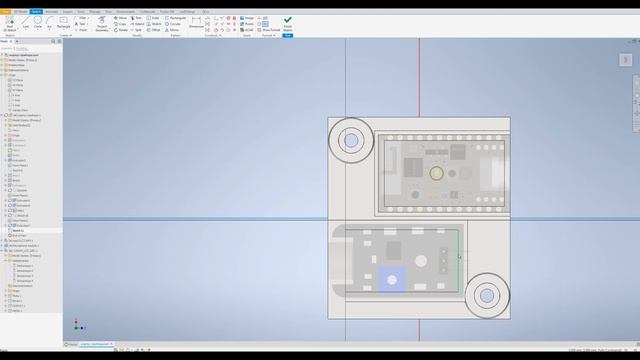The height and width of the screenshot is (360, 640).
Task: Click the Extend tool
Action: (x=138, y=24)
